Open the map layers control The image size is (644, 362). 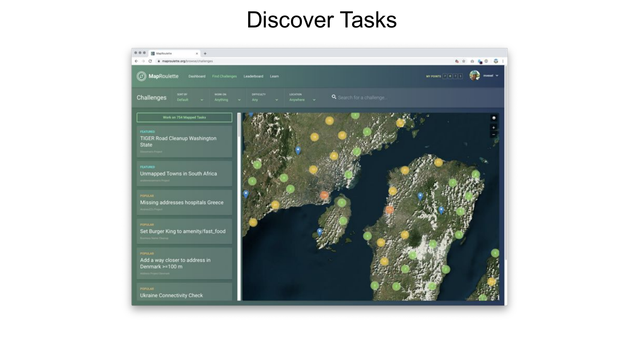494,118
